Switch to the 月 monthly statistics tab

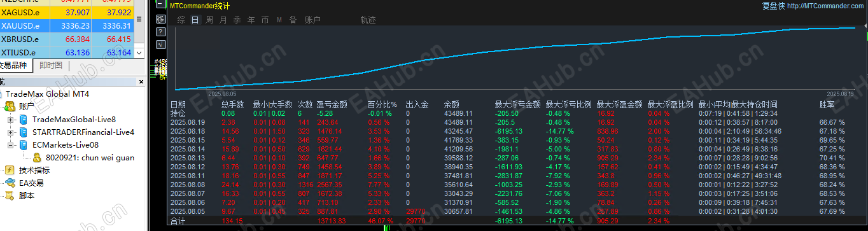pos(223,20)
